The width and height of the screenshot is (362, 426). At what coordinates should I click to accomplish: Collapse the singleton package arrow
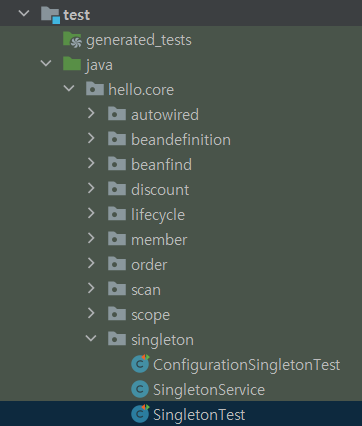91,338
